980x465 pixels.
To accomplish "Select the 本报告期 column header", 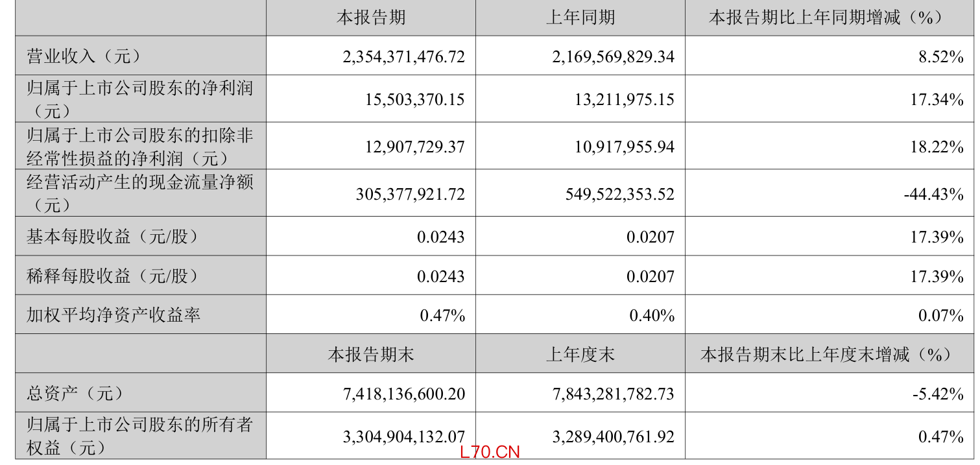I will pos(371,18).
